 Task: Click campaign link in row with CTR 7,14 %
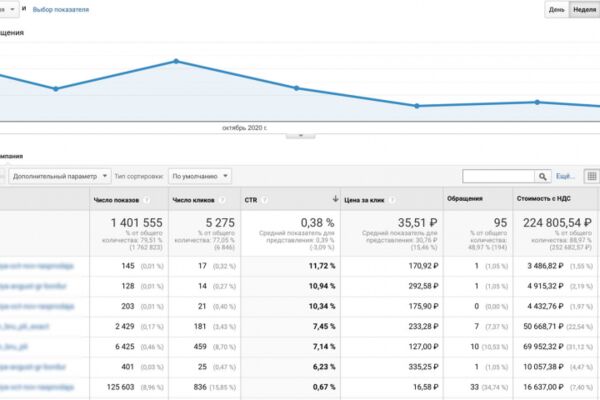tap(14, 347)
